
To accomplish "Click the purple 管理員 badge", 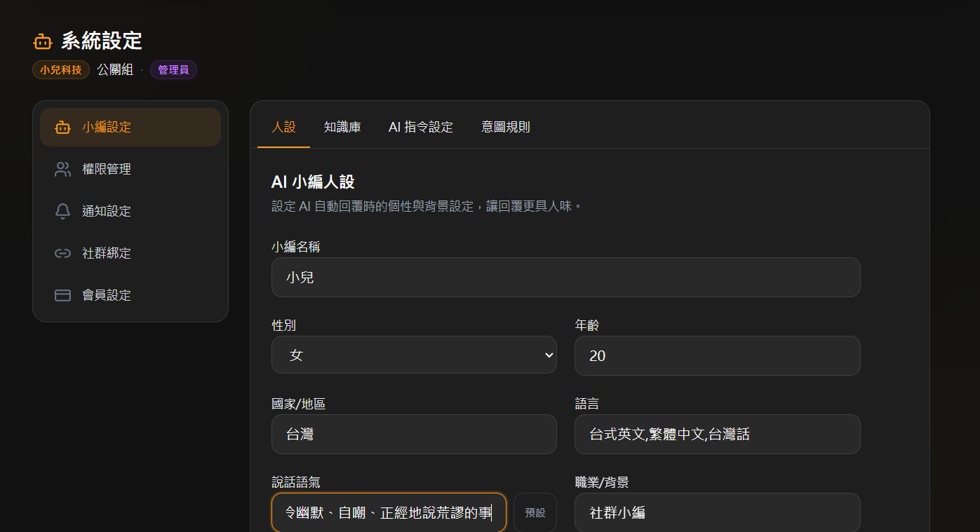I will coord(173,69).
